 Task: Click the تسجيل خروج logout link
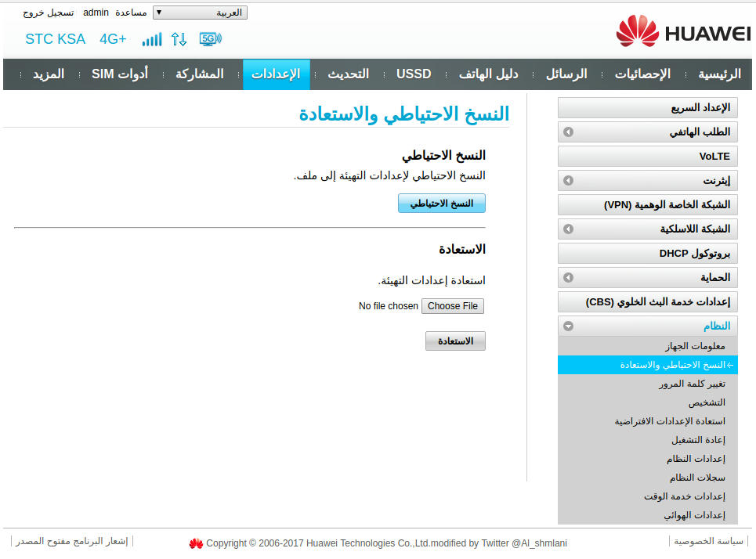(x=48, y=13)
